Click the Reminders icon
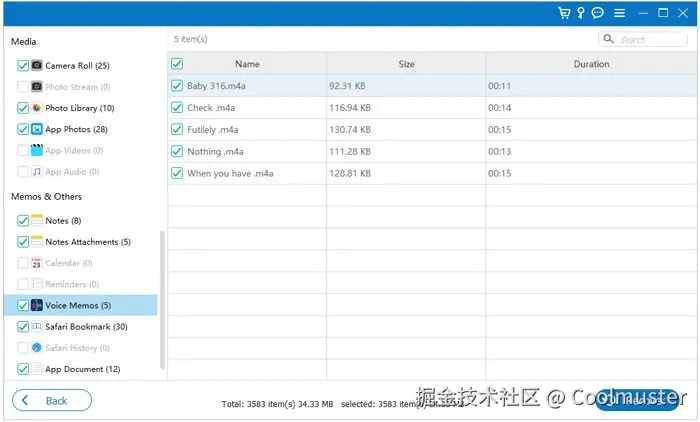Viewport: 700px width, 422px height. point(37,284)
